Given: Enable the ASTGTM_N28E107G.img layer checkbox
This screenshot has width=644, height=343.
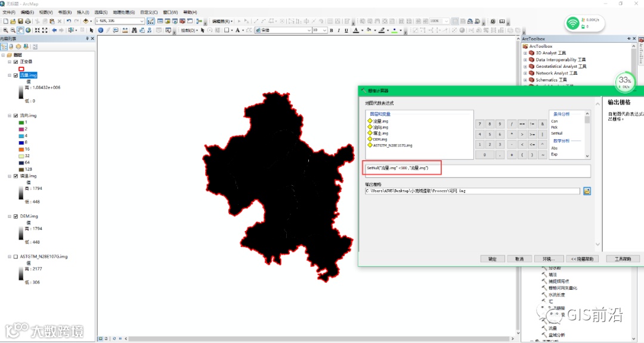Looking at the screenshot, I should tap(16, 257).
